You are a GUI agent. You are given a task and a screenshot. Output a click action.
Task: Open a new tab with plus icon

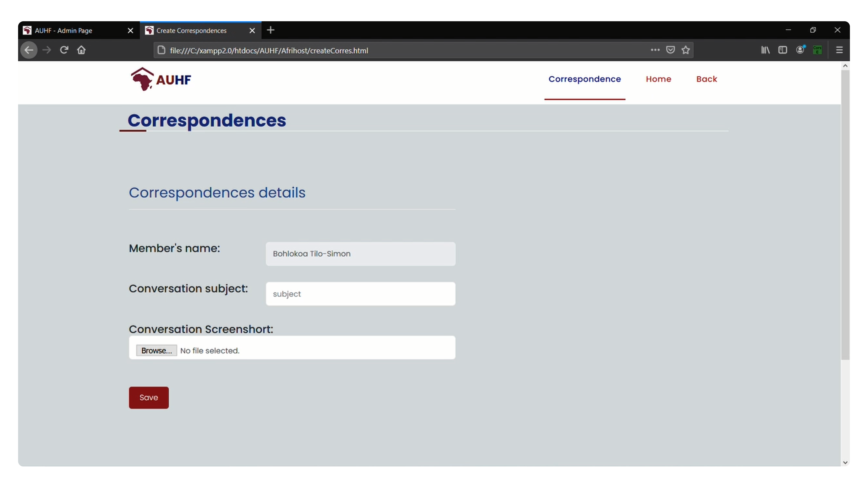pyautogui.click(x=271, y=30)
